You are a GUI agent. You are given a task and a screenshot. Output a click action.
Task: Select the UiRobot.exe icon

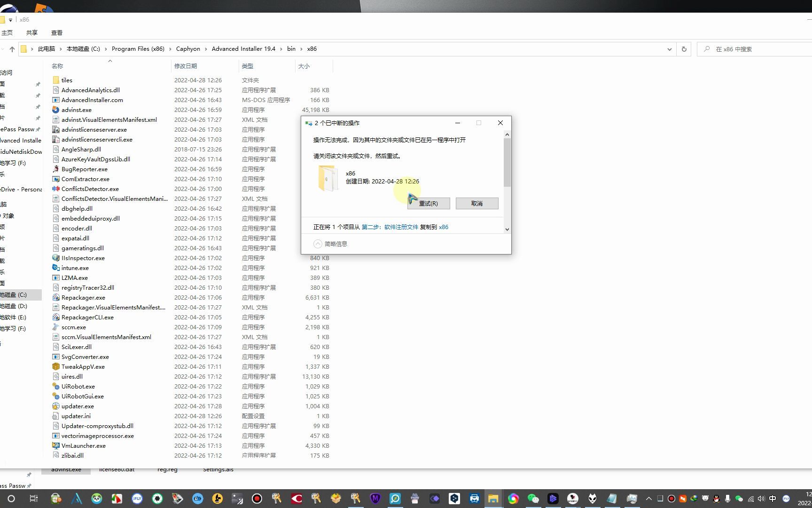[x=56, y=386]
